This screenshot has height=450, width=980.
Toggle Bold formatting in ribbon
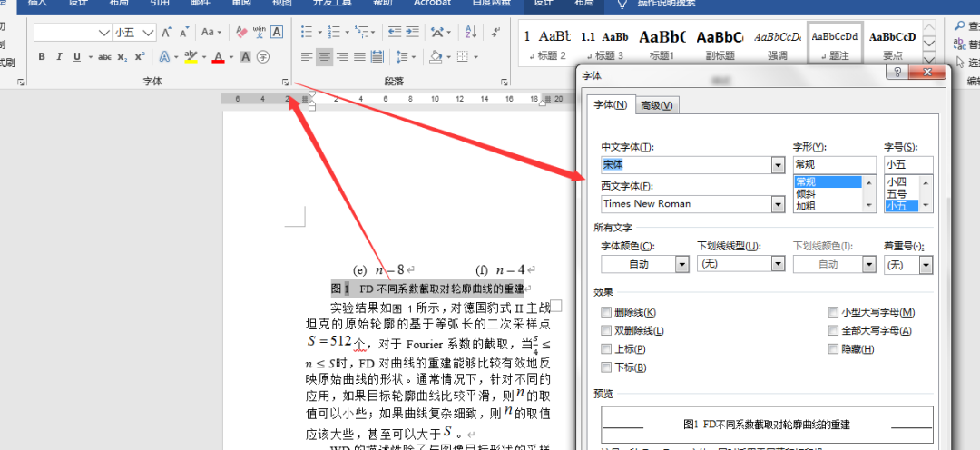pyautogui.click(x=42, y=57)
